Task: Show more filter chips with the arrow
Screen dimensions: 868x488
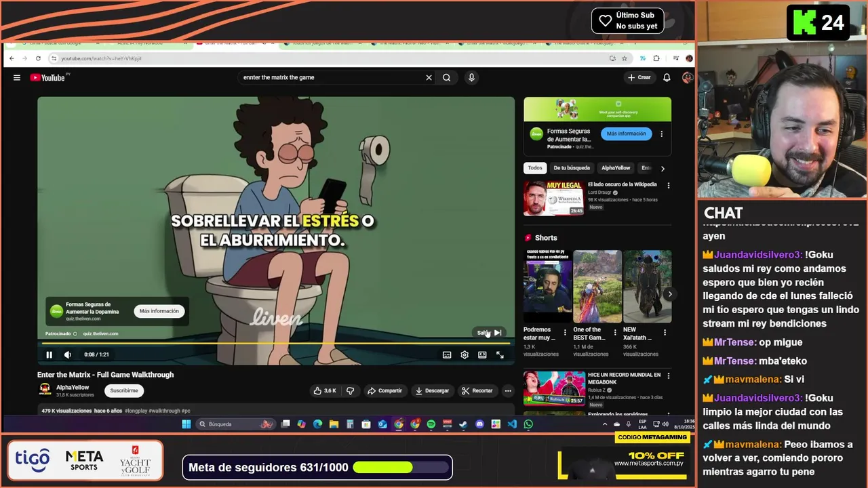Action: (663, 168)
